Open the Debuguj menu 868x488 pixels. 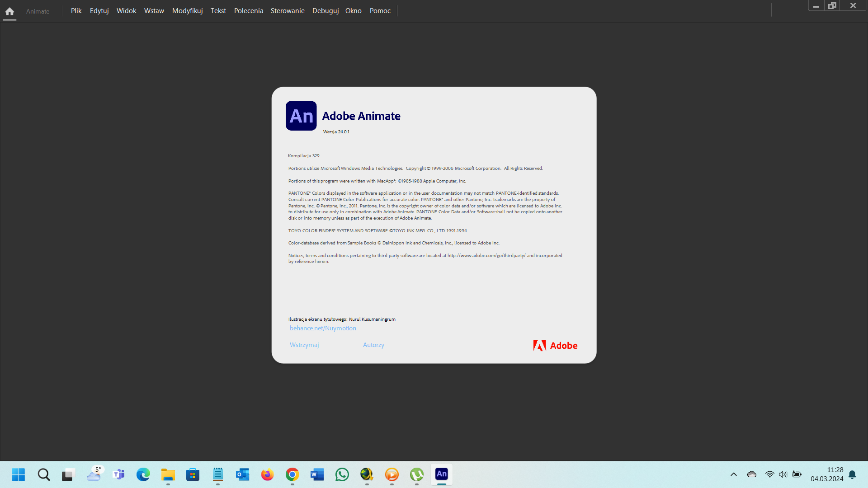point(325,11)
